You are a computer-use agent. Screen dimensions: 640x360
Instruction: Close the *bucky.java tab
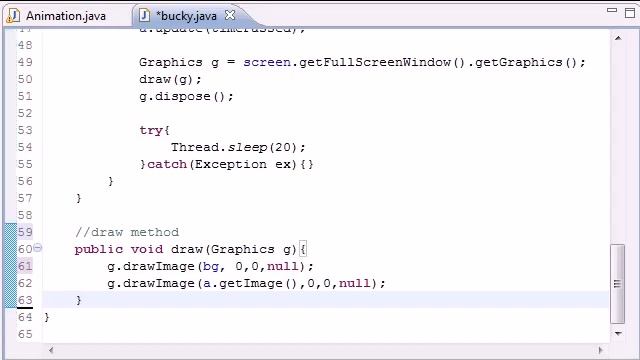[x=230, y=15]
